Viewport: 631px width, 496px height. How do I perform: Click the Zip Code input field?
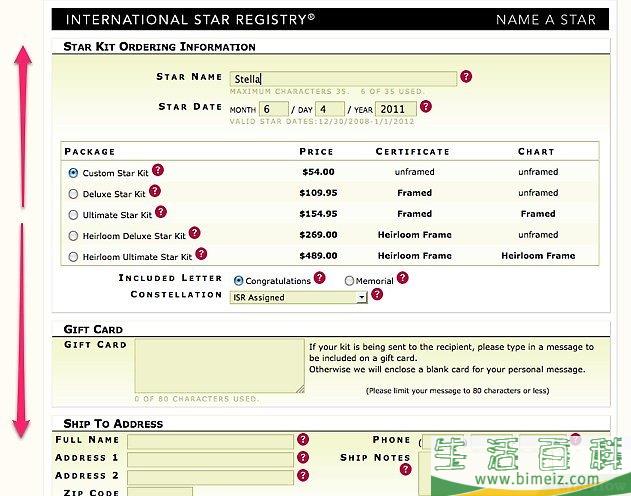160,492
